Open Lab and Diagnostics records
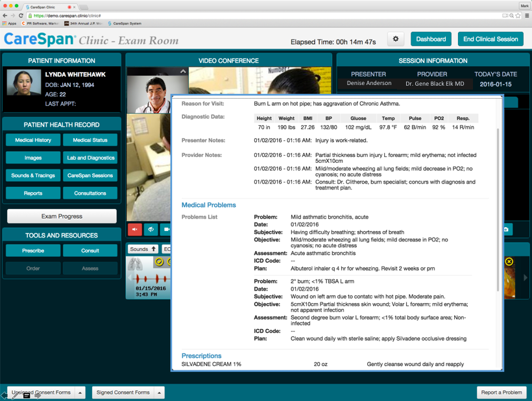Image resolution: width=532 pixels, height=401 pixels. point(90,158)
